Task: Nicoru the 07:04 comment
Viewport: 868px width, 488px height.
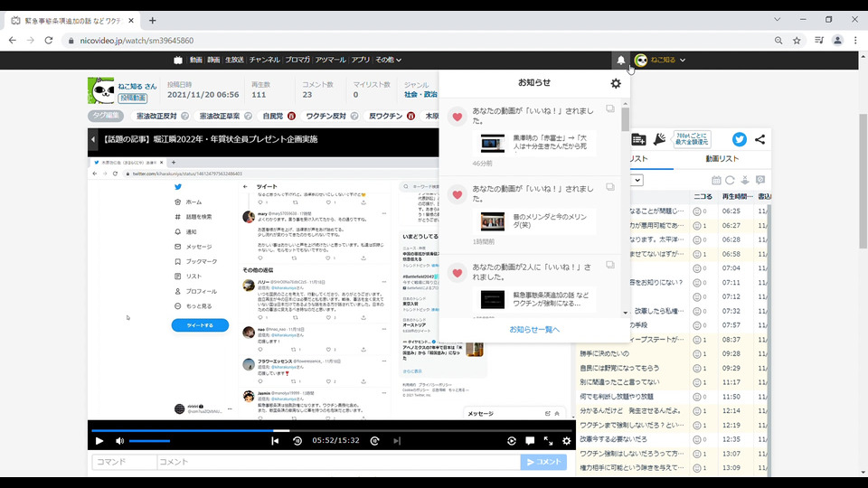Action: click(x=697, y=268)
